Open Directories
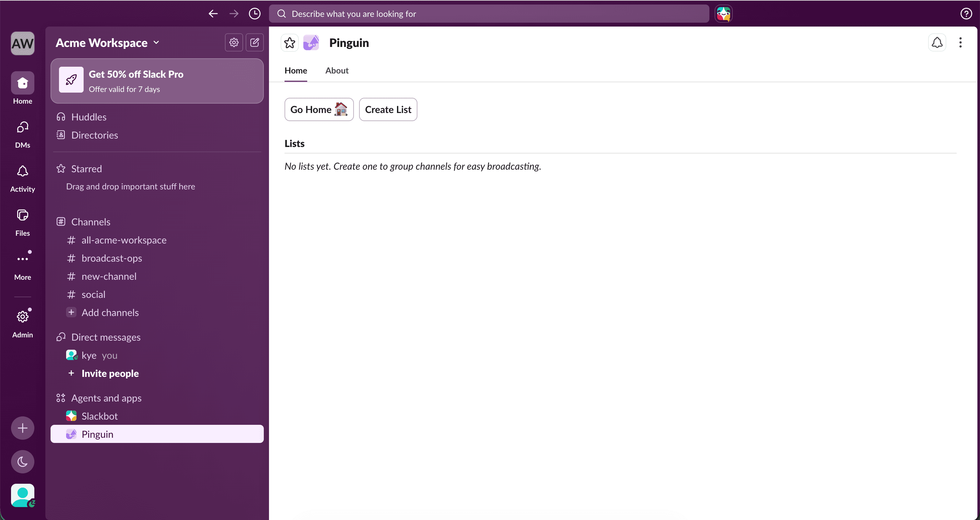980x520 pixels. (157, 135)
